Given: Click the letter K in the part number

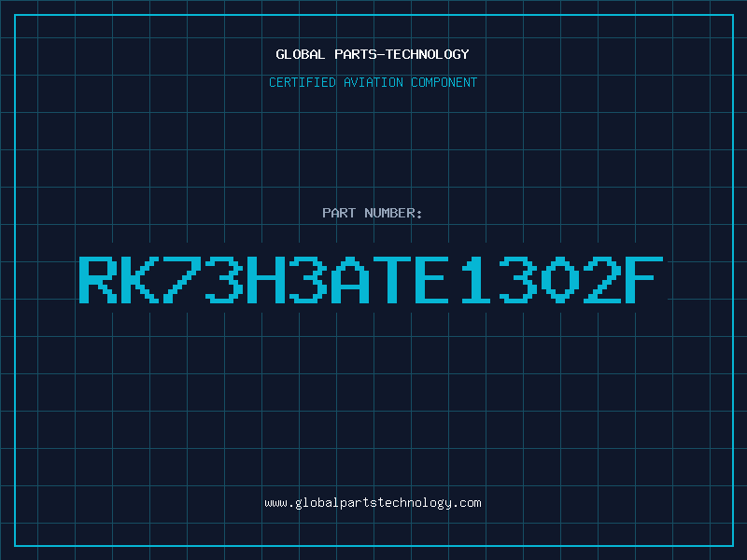Looking at the screenshot, I should [x=139, y=280].
